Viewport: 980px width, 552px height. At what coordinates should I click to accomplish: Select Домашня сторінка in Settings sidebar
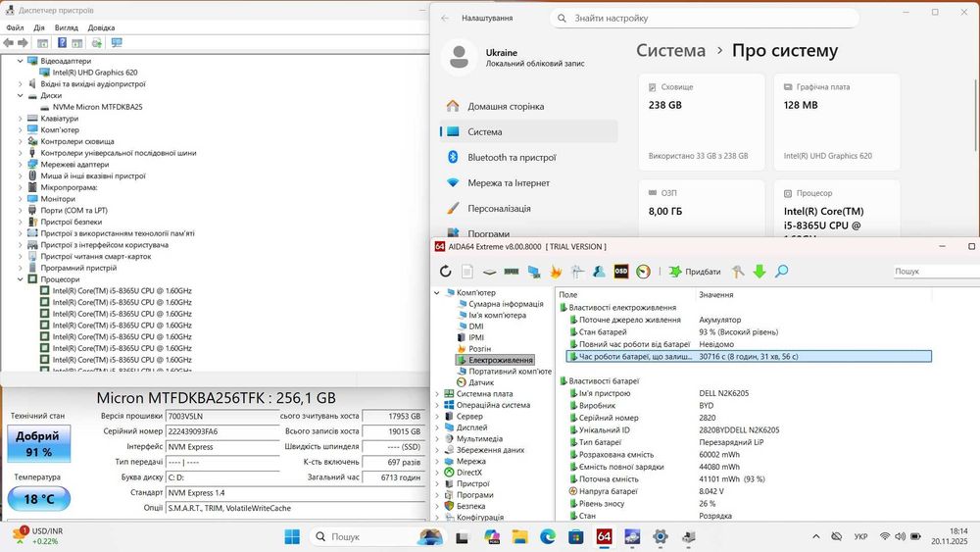529,106
